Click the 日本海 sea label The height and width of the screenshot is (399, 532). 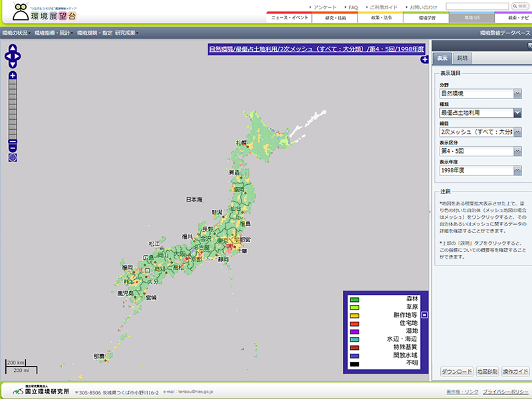[194, 199]
